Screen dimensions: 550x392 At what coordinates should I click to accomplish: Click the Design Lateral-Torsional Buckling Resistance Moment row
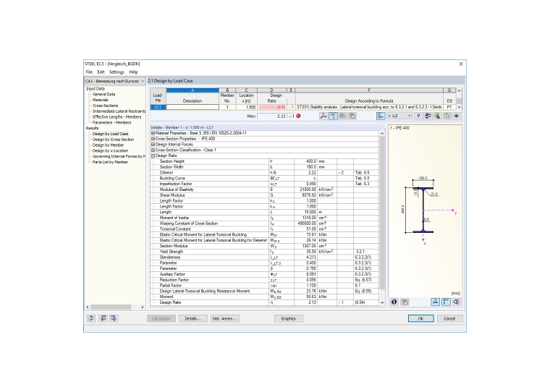[265, 291]
